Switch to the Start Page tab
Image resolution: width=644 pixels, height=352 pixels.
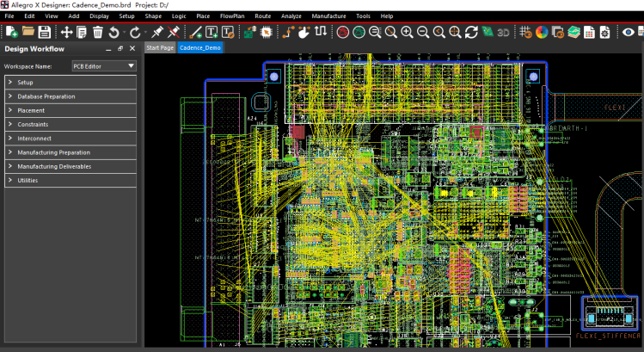coord(160,47)
